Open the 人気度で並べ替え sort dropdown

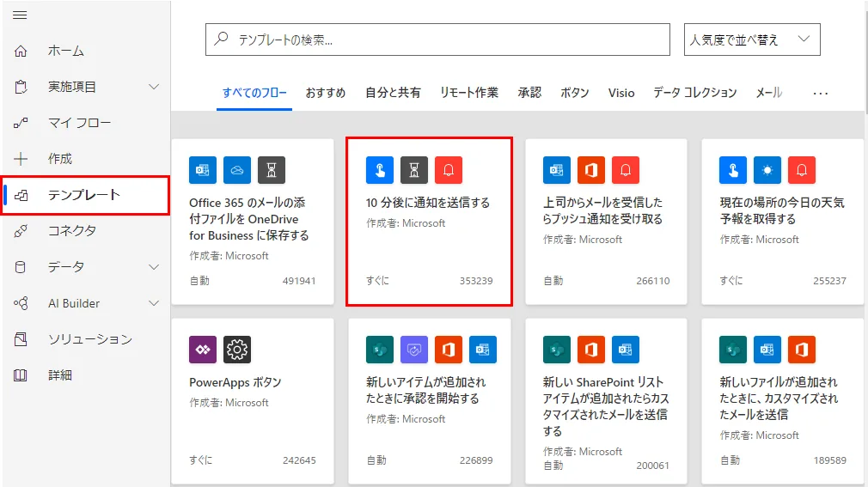pos(752,40)
